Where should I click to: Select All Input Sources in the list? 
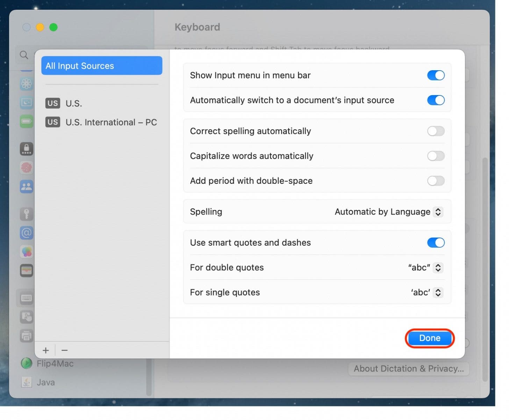[102, 66]
